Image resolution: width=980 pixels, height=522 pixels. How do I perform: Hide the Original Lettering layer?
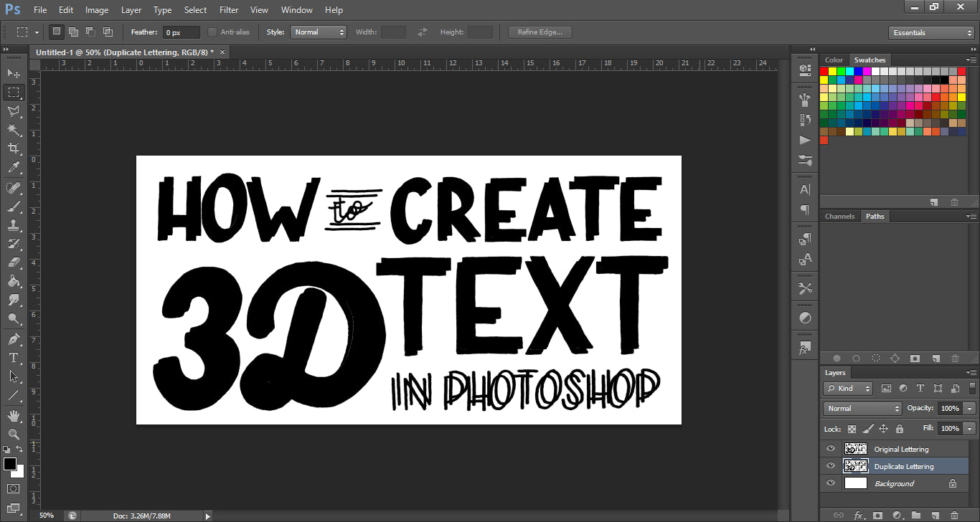[831, 449]
